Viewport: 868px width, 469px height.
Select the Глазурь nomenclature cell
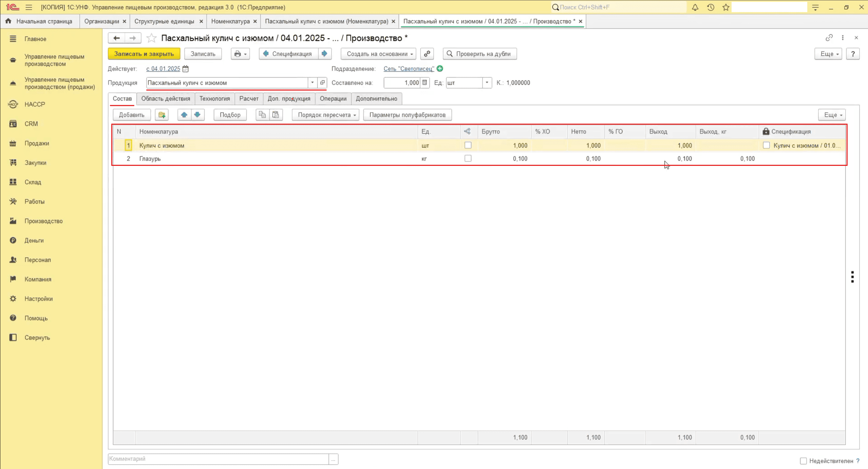(277, 159)
